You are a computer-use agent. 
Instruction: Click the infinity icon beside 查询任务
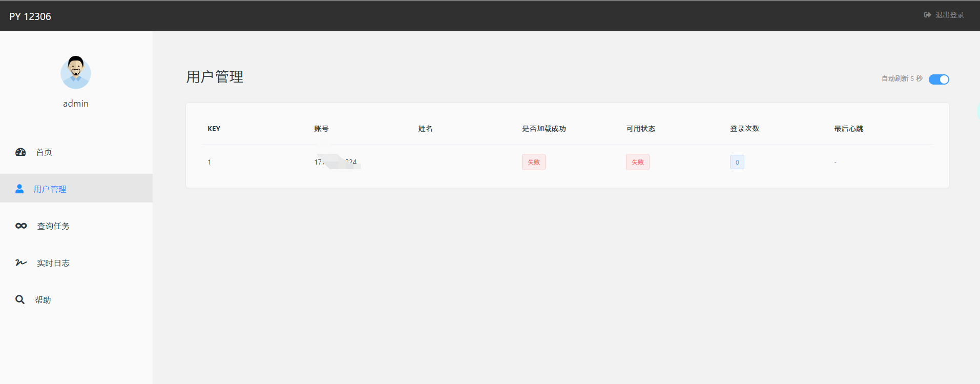click(21, 226)
